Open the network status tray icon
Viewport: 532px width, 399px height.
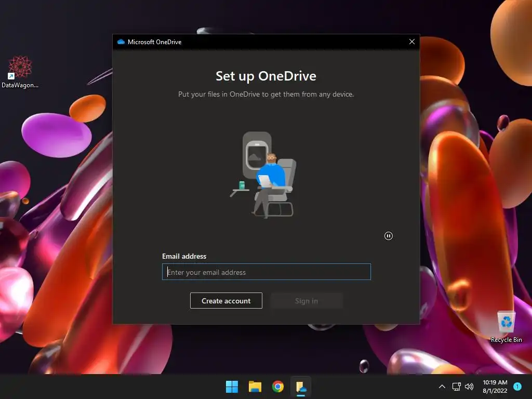coord(456,387)
